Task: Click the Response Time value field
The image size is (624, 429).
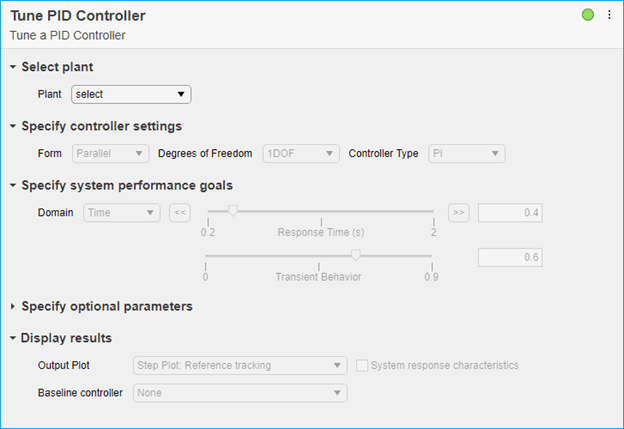Action: click(510, 212)
